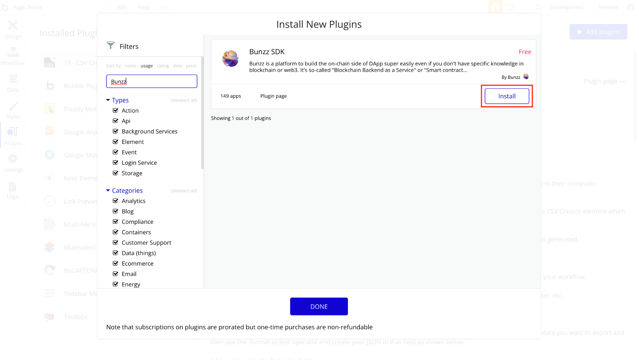Uncheck the Event type filter

point(116,152)
